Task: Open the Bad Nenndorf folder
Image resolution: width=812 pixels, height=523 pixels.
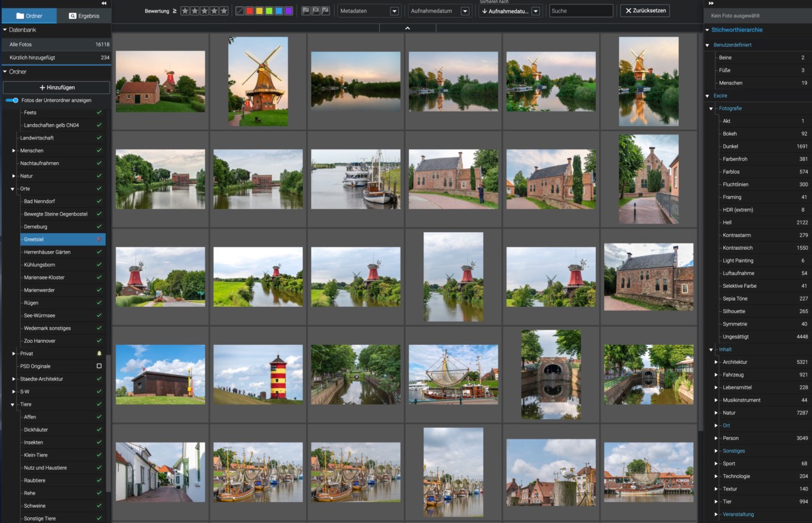Action: [x=63, y=201]
